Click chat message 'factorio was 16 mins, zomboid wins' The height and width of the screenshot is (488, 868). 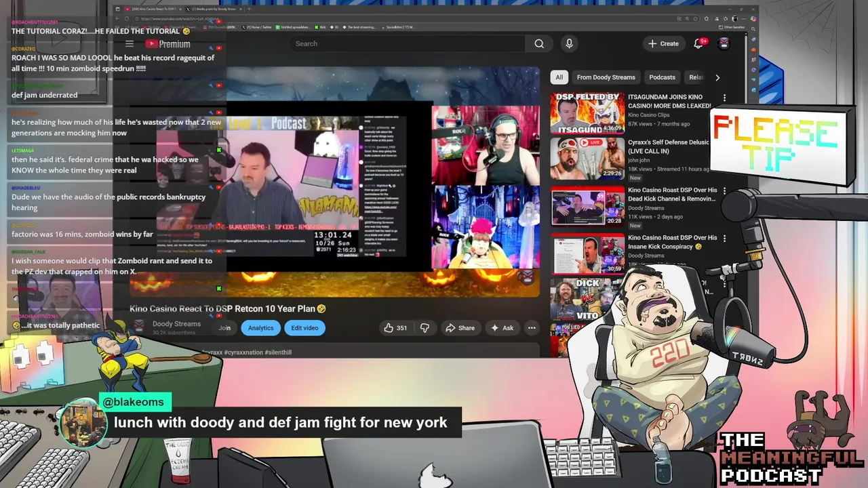tap(82, 235)
